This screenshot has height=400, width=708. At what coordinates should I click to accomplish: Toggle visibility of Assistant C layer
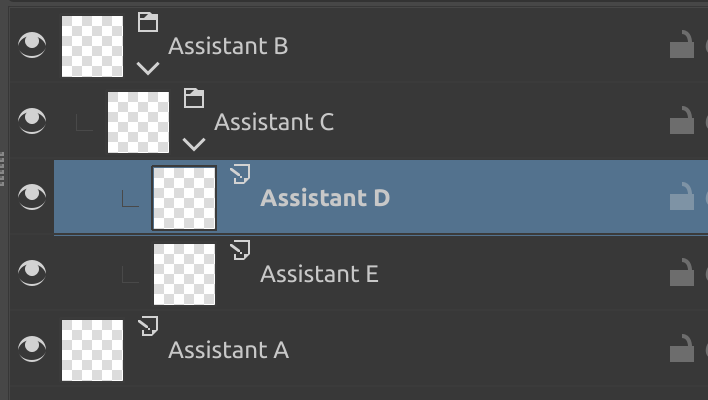click(33, 121)
